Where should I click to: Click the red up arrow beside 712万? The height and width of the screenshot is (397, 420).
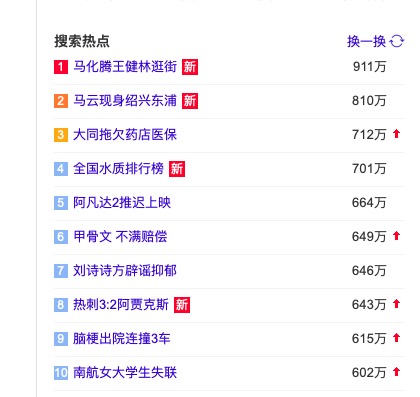click(x=396, y=134)
